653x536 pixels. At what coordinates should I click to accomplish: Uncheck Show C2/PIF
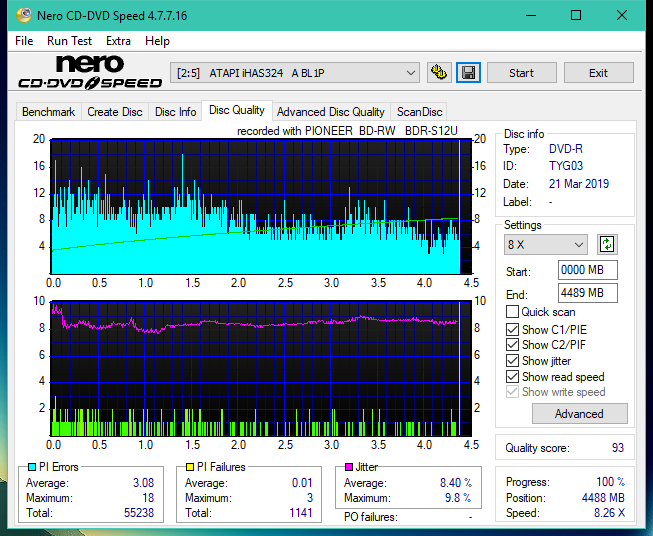click(x=512, y=345)
